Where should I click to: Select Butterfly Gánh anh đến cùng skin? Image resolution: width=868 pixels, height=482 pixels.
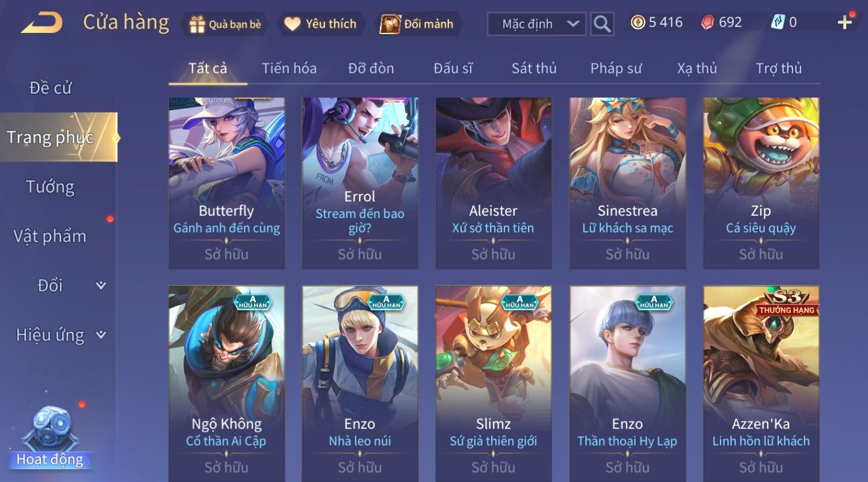coord(227,183)
